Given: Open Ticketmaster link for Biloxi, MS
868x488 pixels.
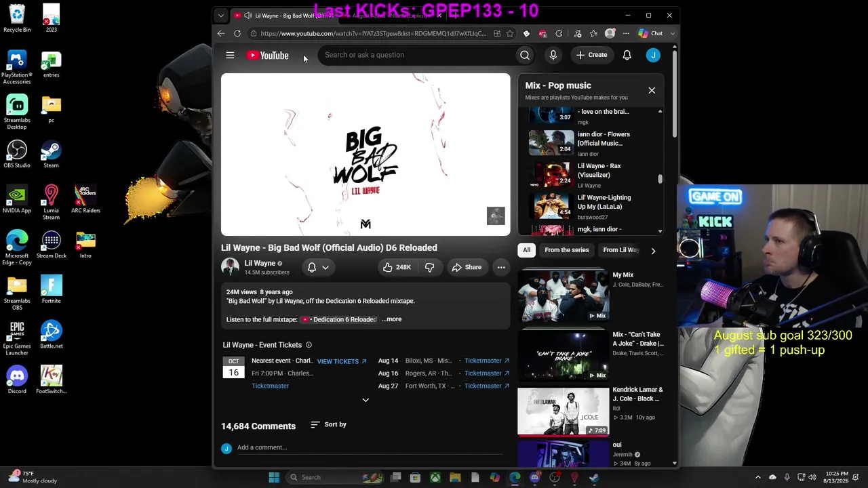Looking at the screenshot, I should click(487, 361).
